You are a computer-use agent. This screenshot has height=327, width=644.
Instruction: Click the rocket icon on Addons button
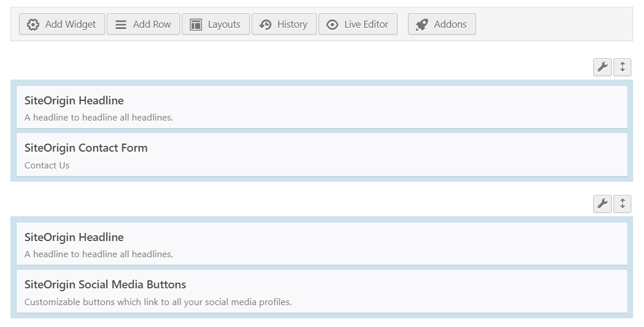[422, 24]
